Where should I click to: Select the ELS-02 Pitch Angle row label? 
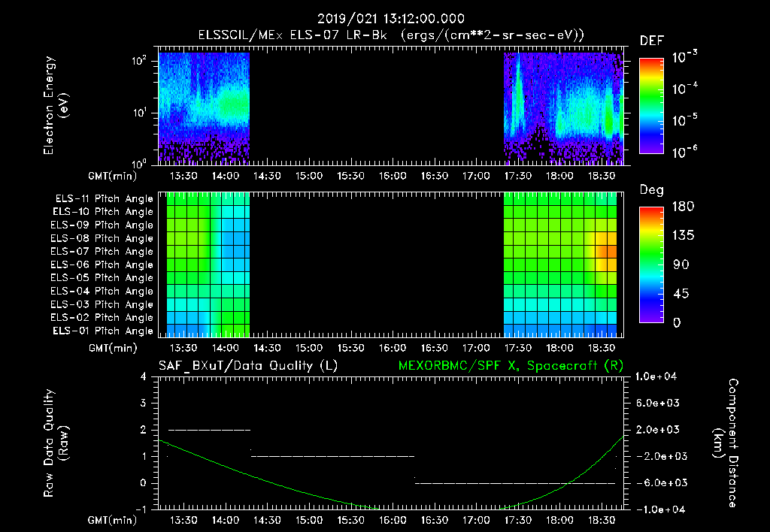click(102, 318)
